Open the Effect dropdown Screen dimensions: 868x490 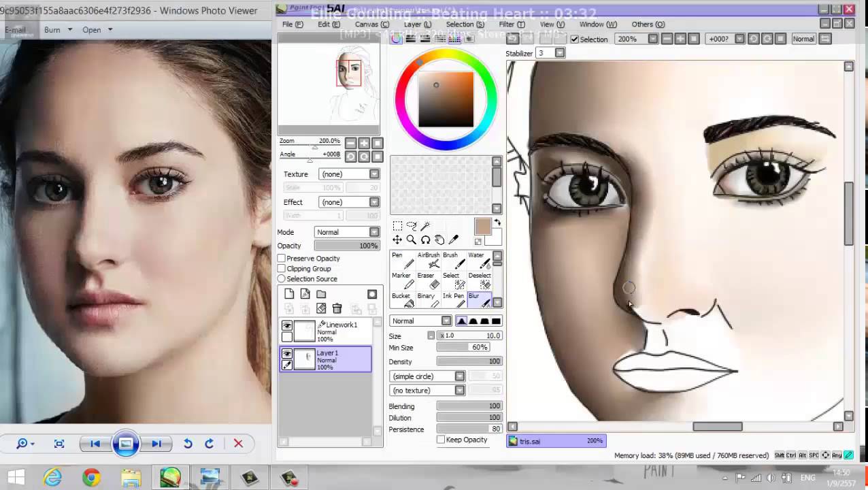tap(349, 202)
